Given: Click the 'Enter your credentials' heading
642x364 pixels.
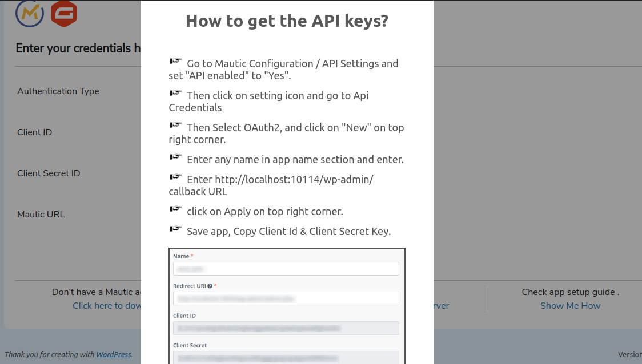Looking at the screenshot, I should click(x=78, y=48).
